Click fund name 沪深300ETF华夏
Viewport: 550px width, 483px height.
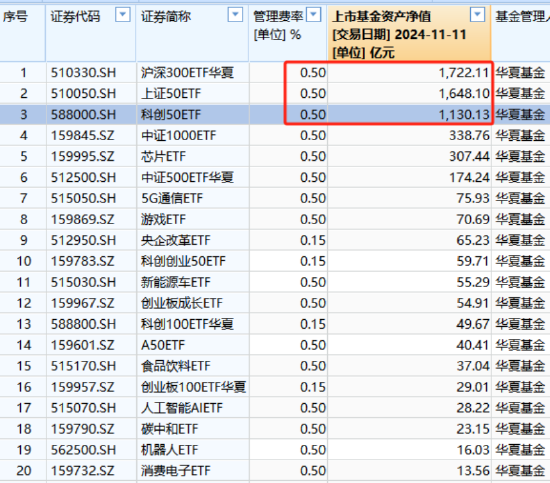(x=187, y=73)
